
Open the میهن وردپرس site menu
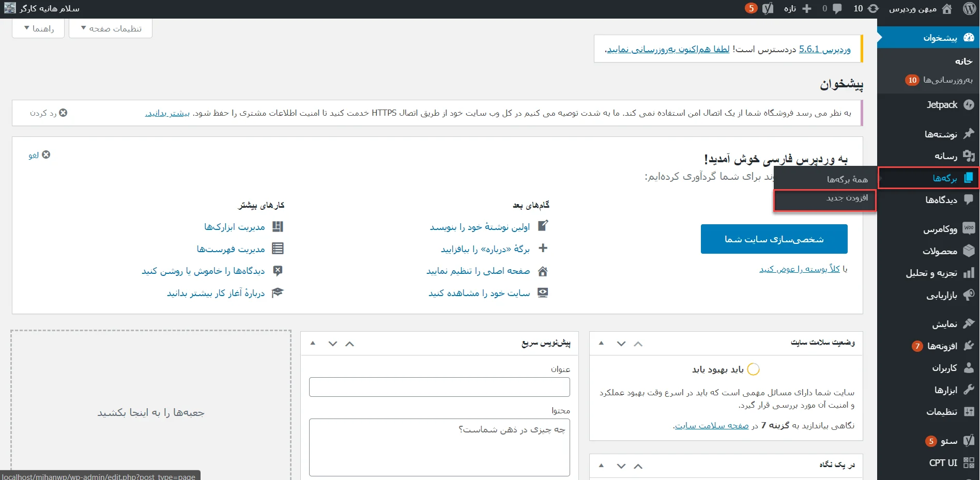pos(921,9)
